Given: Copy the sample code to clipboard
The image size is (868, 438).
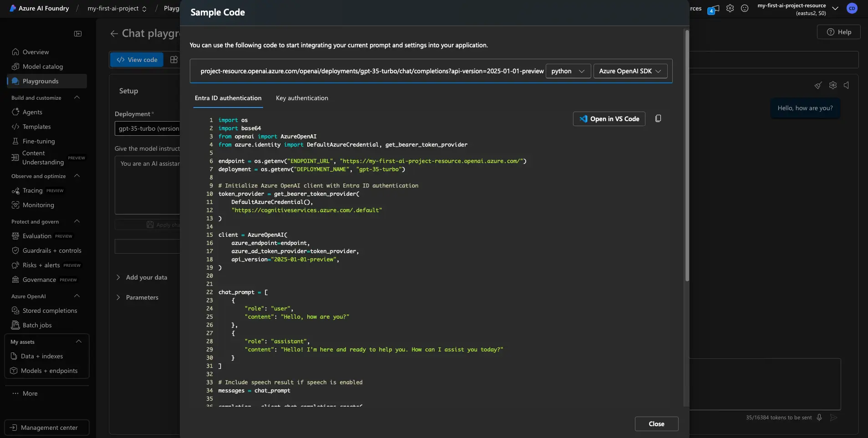Looking at the screenshot, I should click(658, 119).
